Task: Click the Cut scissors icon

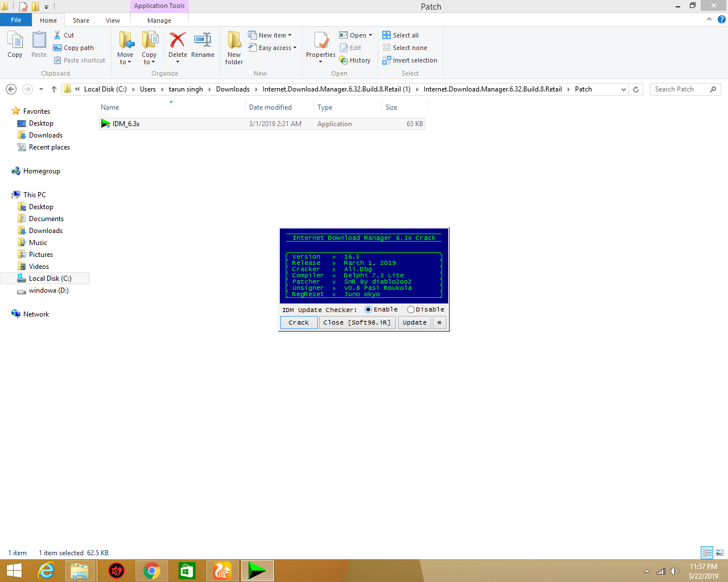Action: (57, 35)
